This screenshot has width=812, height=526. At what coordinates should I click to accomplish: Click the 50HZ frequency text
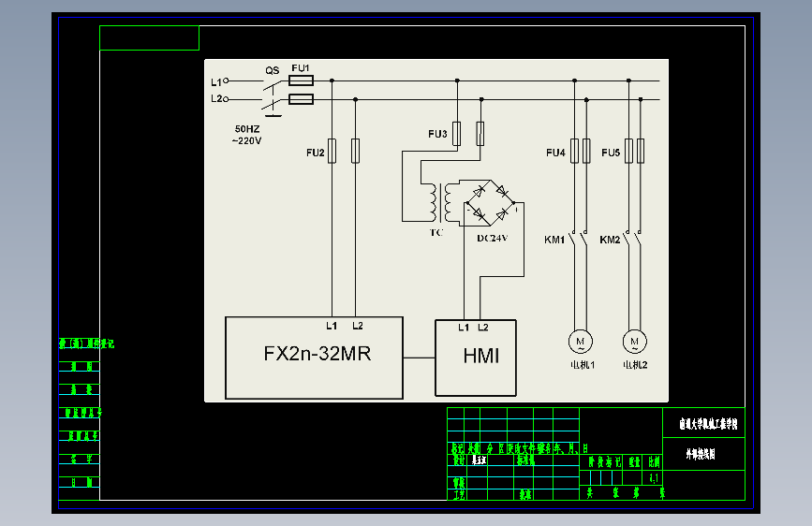247,129
